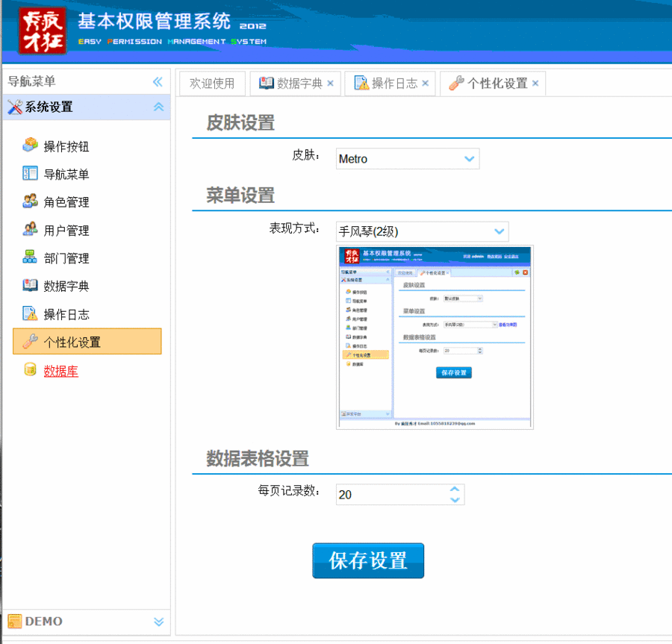Click the menu style preview thumbnail

tap(435, 337)
